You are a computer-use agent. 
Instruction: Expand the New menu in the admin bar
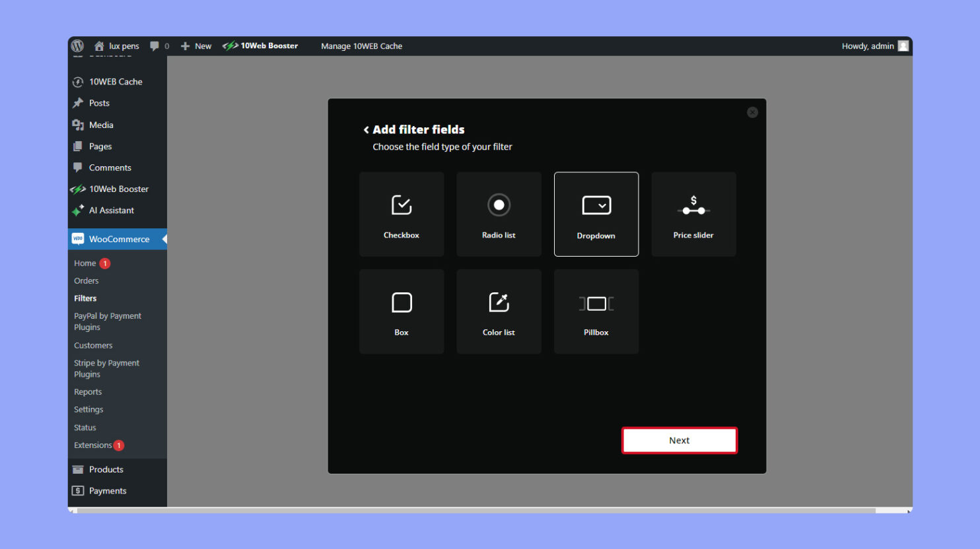[195, 46]
